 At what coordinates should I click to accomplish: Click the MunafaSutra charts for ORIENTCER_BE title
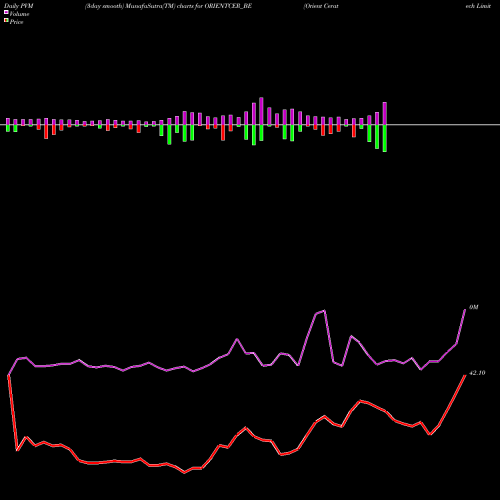168,6
